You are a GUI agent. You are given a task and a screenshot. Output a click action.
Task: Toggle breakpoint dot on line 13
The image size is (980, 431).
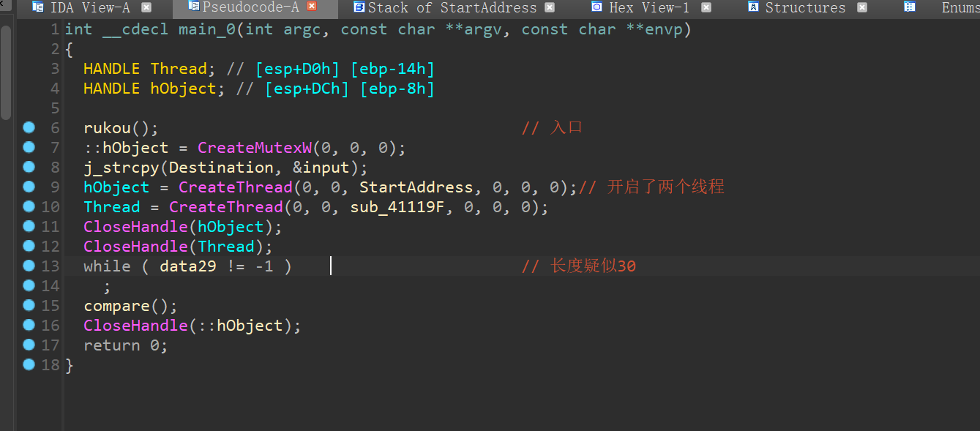coord(29,266)
